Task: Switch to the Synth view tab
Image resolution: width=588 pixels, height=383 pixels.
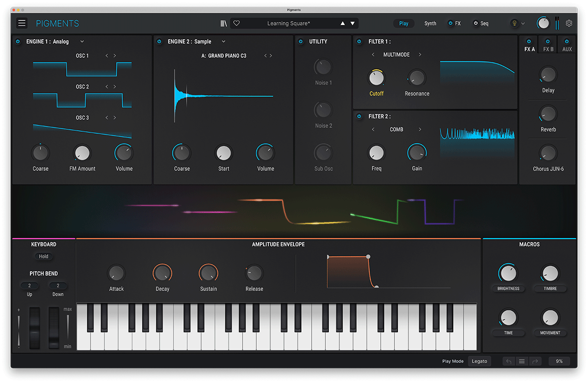Action: coord(430,24)
